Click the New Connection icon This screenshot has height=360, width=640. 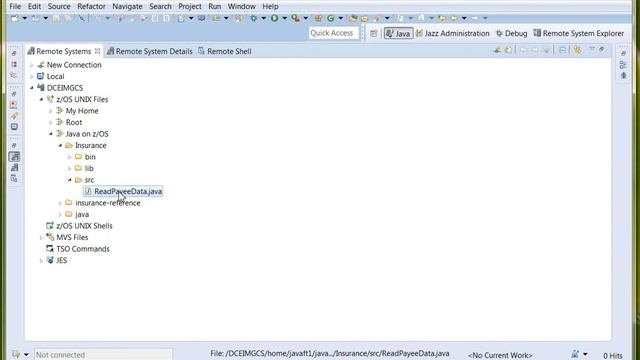click(x=40, y=65)
